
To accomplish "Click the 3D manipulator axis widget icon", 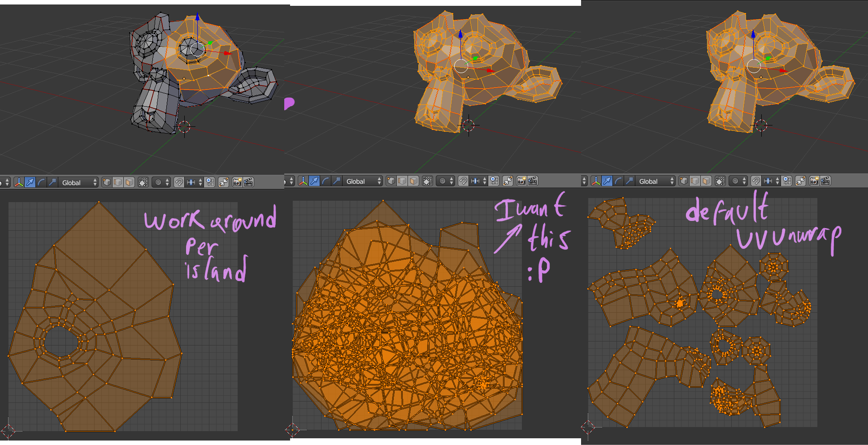I will click(18, 182).
